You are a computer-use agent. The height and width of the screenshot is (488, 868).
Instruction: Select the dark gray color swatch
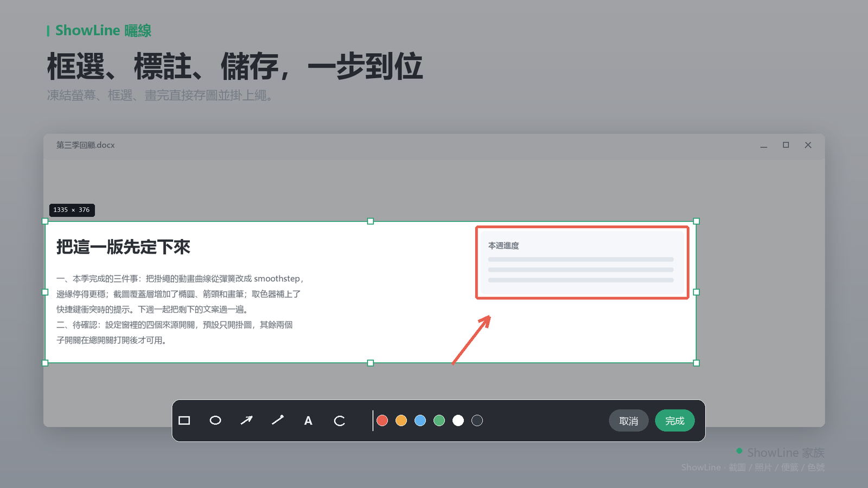pos(477,421)
